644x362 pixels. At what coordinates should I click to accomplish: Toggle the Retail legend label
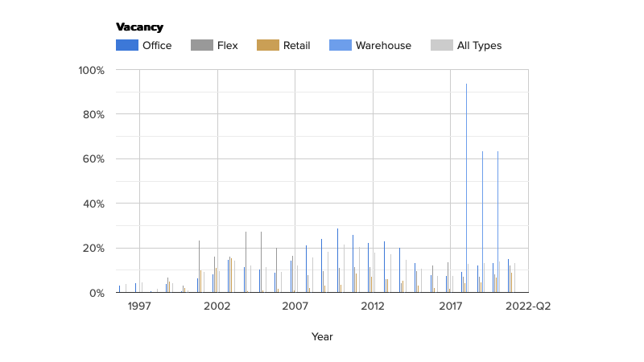[x=296, y=46]
